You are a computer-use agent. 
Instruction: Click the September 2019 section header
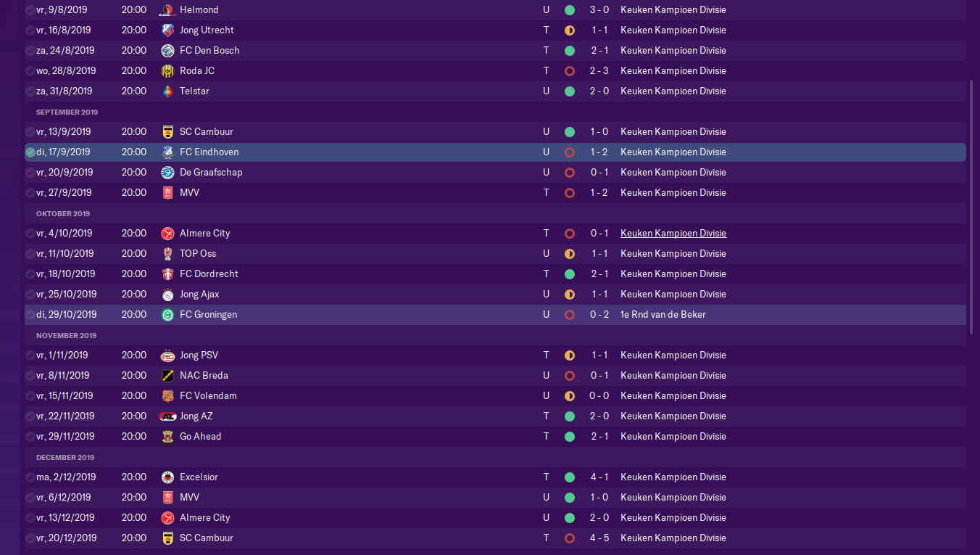67,112
